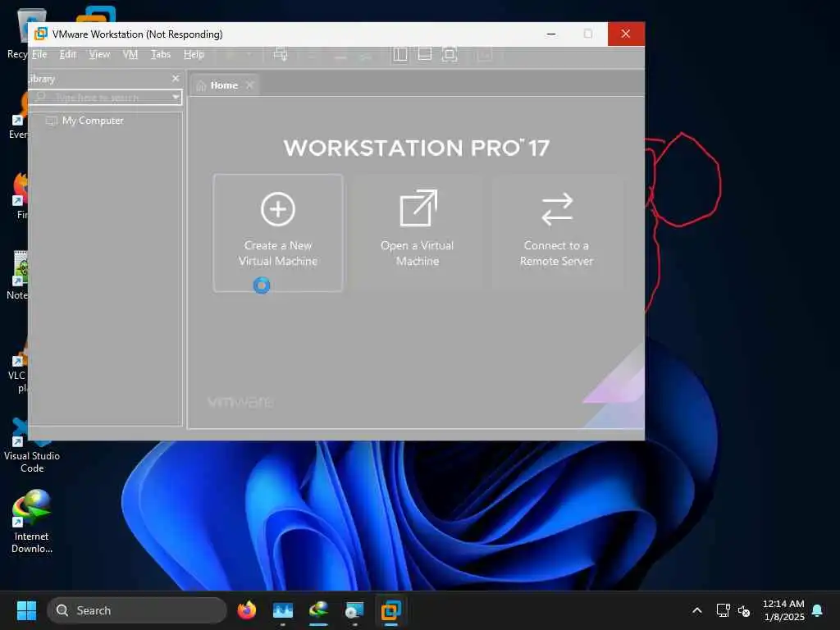Open the File menu
This screenshot has height=630, width=840.
point(39,54)
